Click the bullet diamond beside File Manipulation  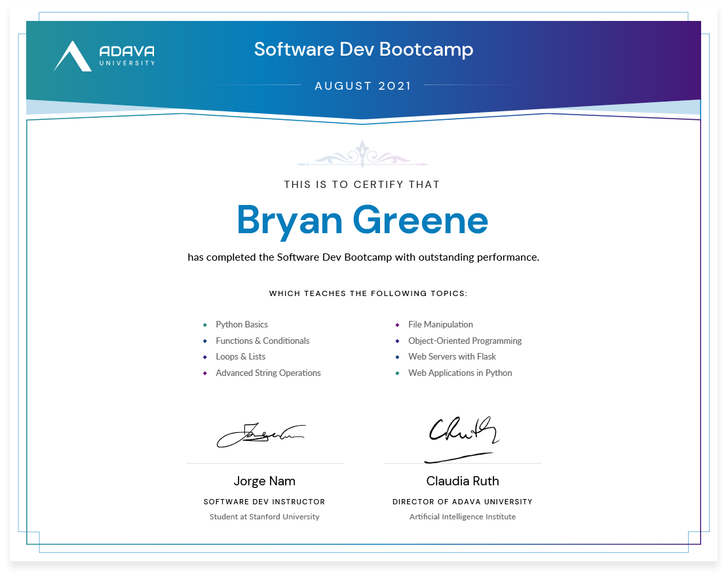tap(397, 325)
